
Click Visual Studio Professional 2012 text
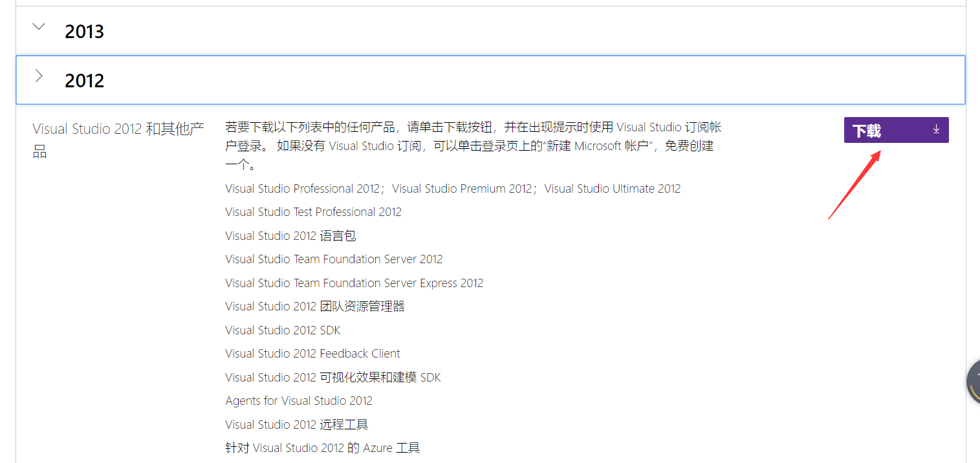pyautogui.click(x=303, y=189)
